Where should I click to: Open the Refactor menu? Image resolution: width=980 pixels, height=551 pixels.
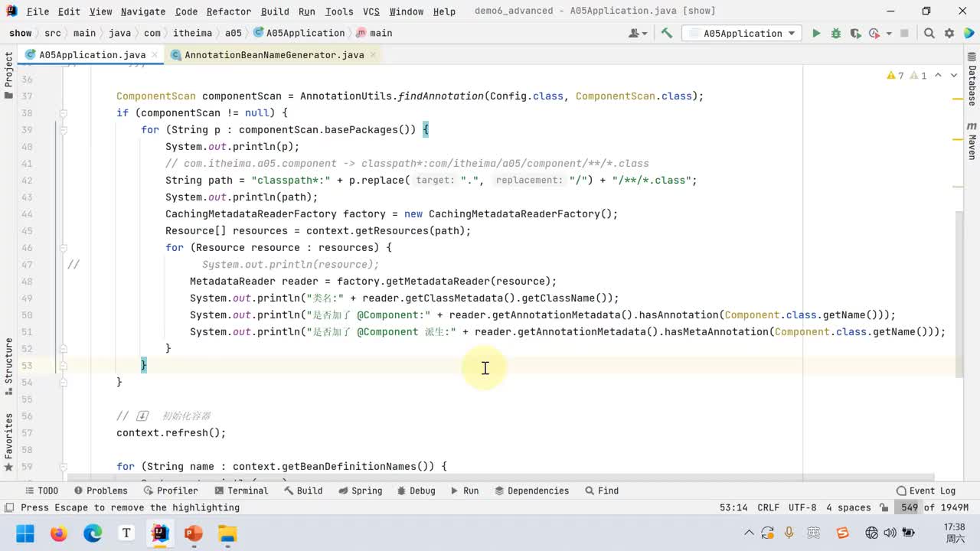228,11
